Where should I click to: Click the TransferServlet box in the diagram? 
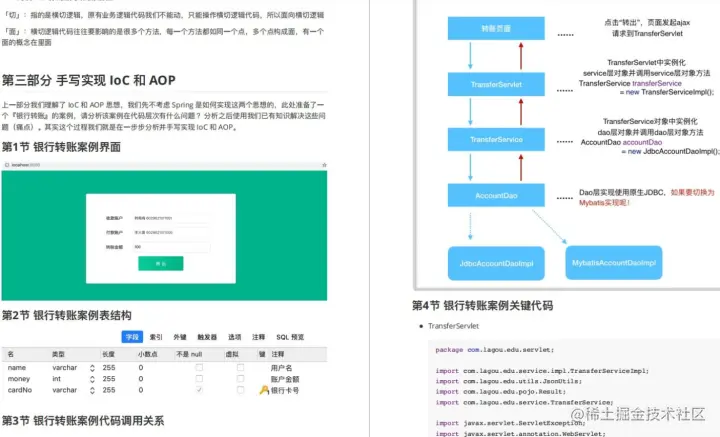[x=496, y=84]
